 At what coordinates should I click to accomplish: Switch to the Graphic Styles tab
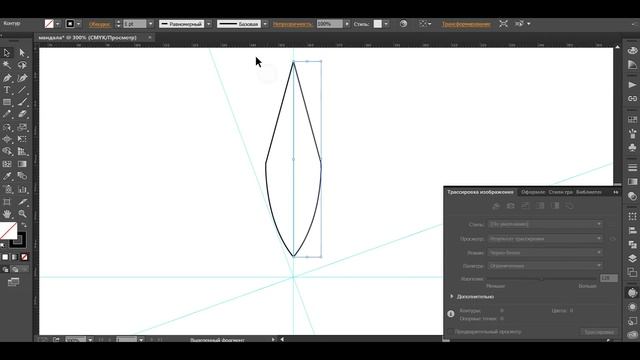[x=560, y=192]
